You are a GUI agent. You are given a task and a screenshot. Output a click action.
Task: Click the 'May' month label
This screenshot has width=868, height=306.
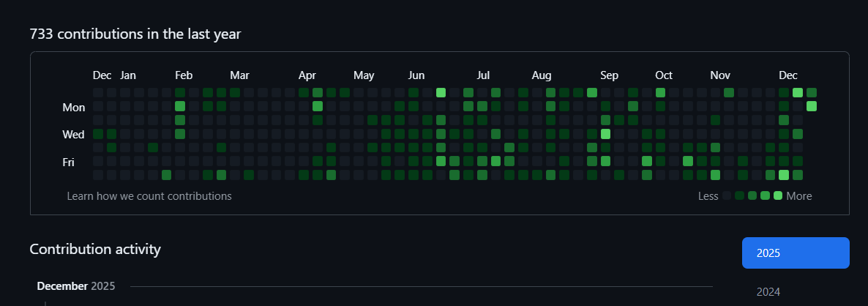(364, 75)
